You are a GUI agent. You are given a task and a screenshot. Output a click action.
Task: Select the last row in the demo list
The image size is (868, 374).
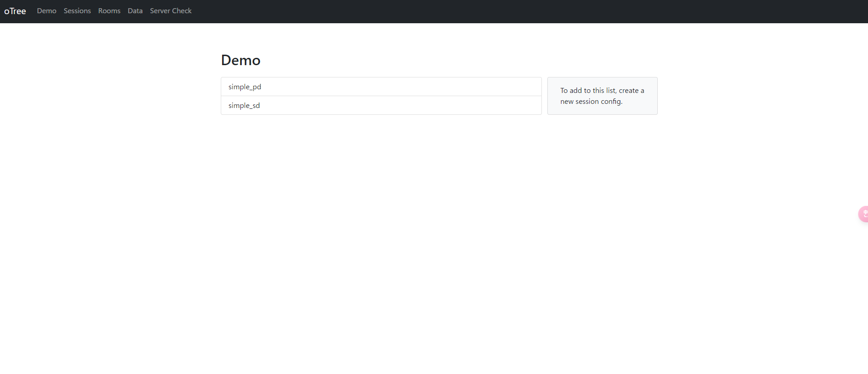coord(381,105)
